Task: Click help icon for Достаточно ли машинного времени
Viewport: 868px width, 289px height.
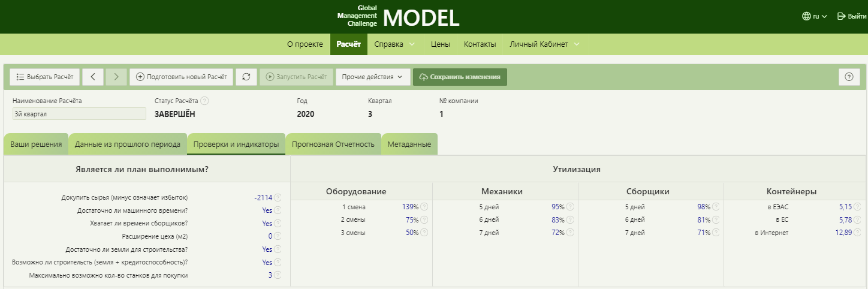Action: (278, 210)
